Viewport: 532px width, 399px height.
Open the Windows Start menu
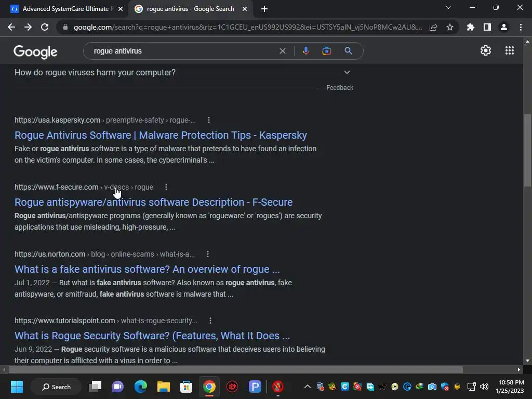[17, 387]
